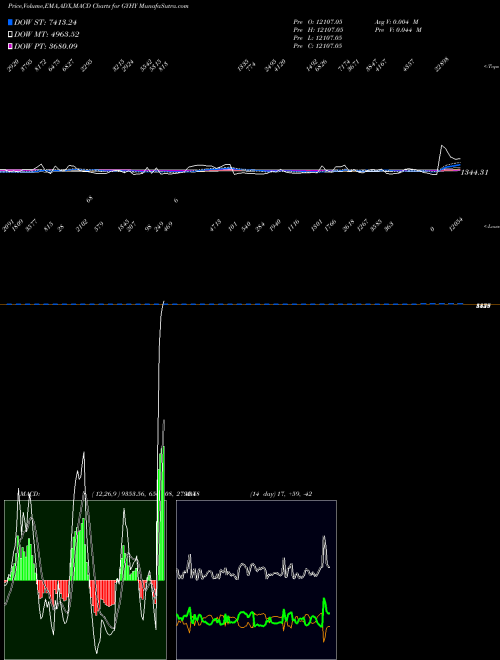
Task: Click the 'Pre O: 12107.05' value
Action: (x=318, y=22)
